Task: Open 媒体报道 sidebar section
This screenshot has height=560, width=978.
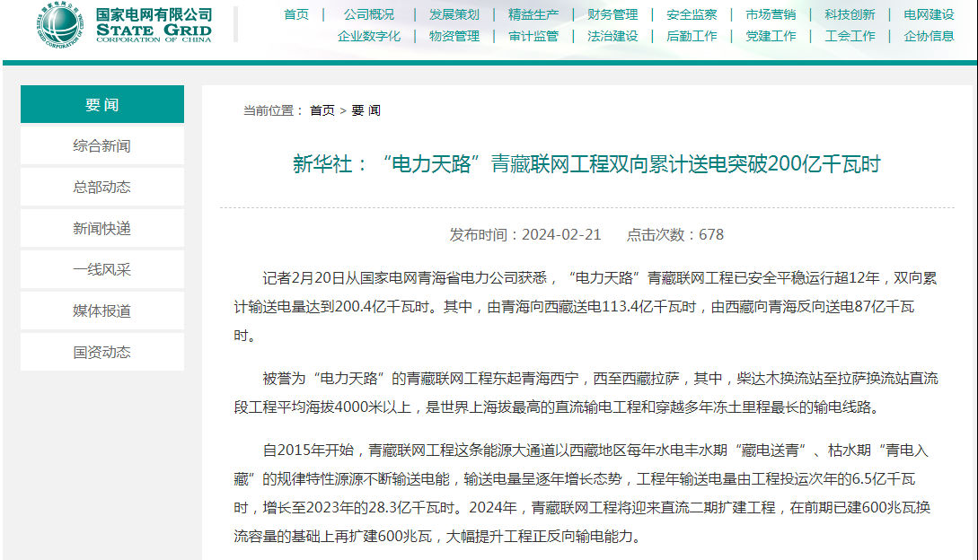Action: pyautogui.click(x=102, y=311)
